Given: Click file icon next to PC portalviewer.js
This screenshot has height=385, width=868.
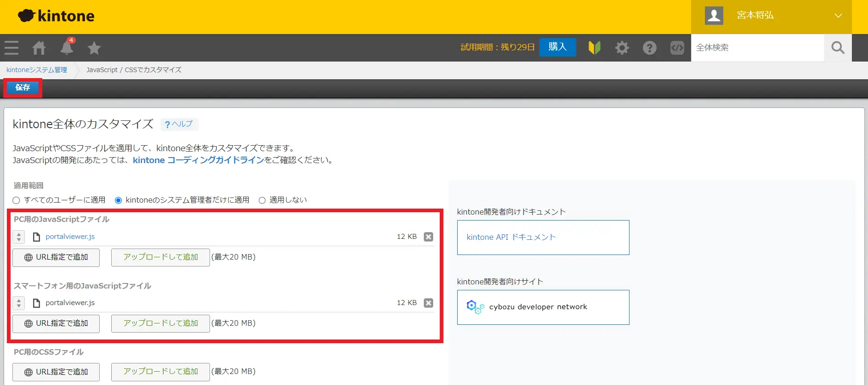Looking at the screenshot, I should (x=37, y=237).
